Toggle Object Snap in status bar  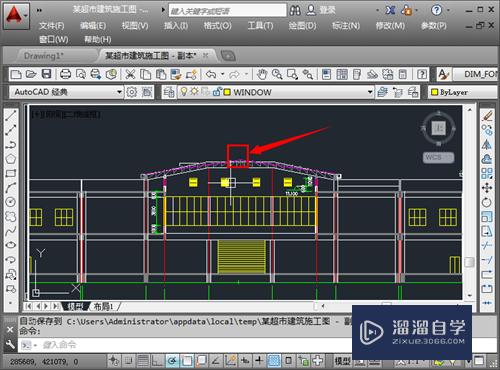coord(187,361)
